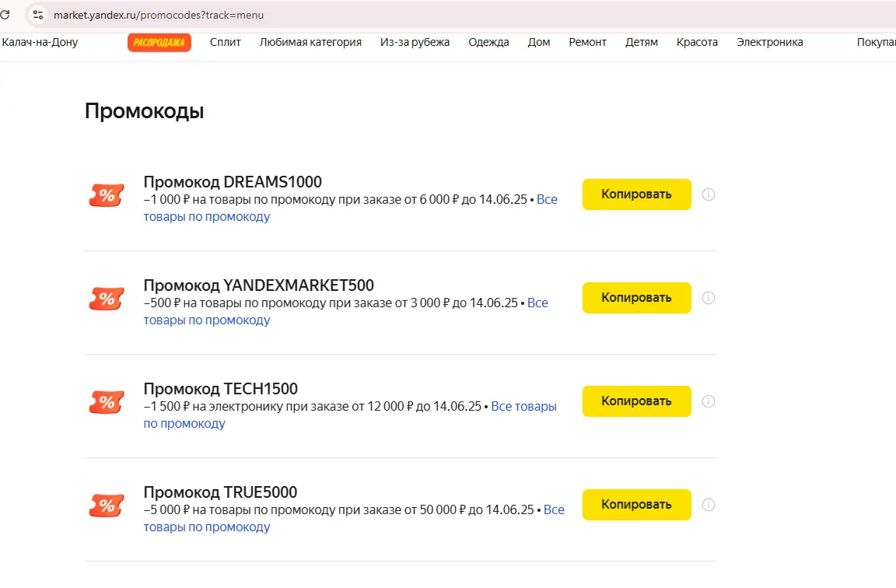Open Любимая категория section
This screenshot has height=588, width=896.
(x=310, y=42)
